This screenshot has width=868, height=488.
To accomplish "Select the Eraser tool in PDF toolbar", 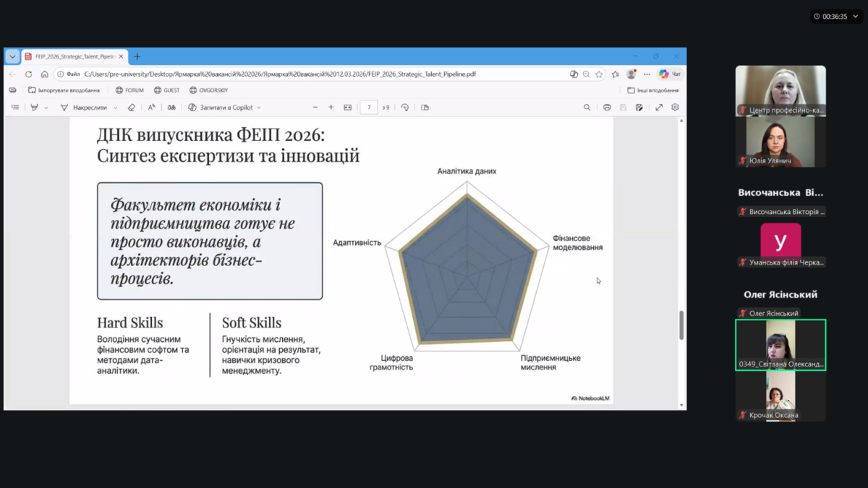I will click(x=131, y=107).
